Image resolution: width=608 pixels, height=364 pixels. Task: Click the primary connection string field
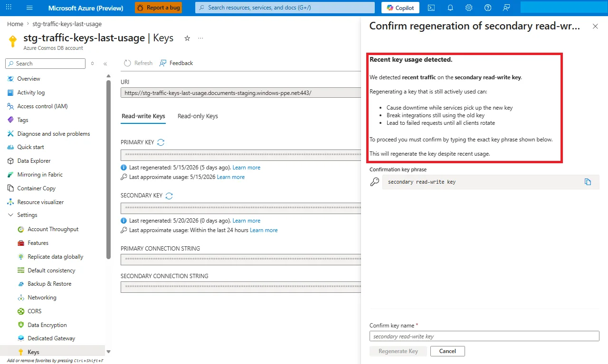[241, 260]
